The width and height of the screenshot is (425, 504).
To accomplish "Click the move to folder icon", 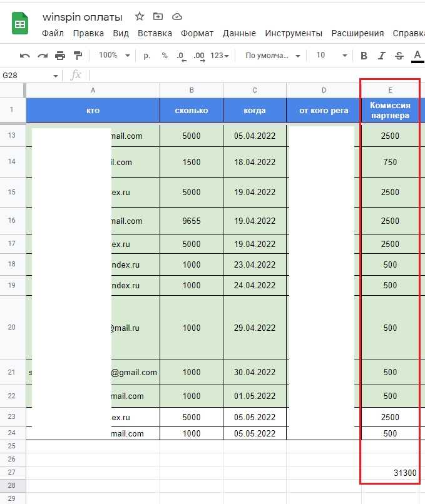I will (x=158, y=16).
